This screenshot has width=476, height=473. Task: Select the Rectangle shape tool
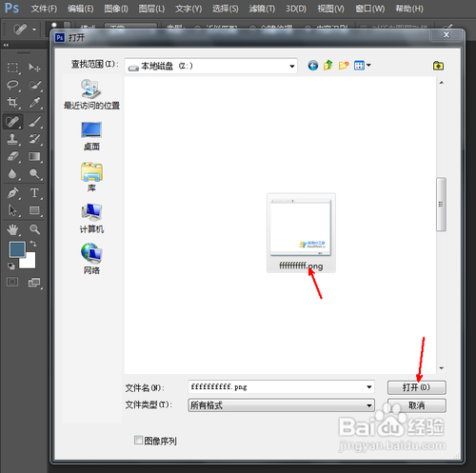coord(34,210)
